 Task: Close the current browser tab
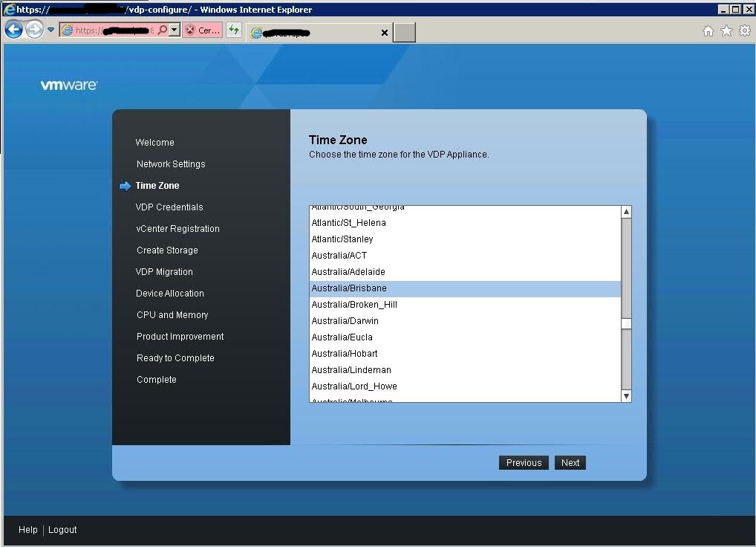(x=384, y=33)
